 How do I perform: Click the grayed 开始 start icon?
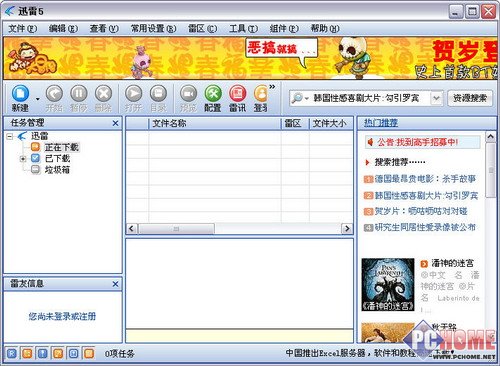coord(54,93)
